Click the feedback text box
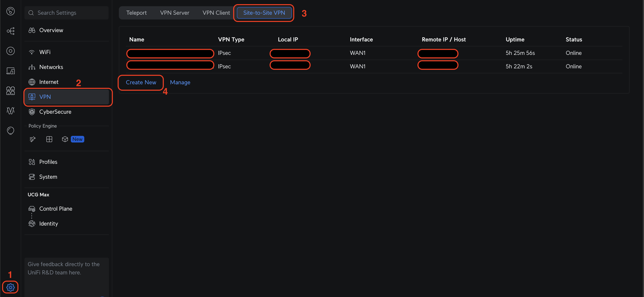 tap(66, 275)
